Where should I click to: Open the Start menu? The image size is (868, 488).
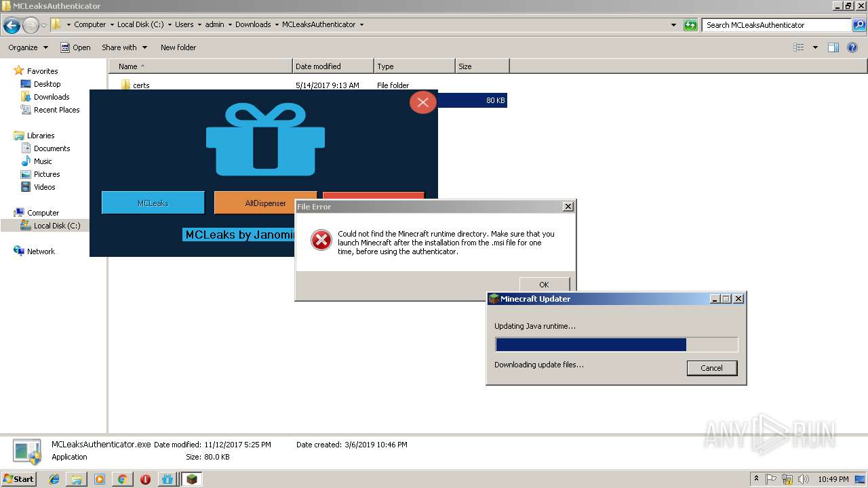(19, 479)
